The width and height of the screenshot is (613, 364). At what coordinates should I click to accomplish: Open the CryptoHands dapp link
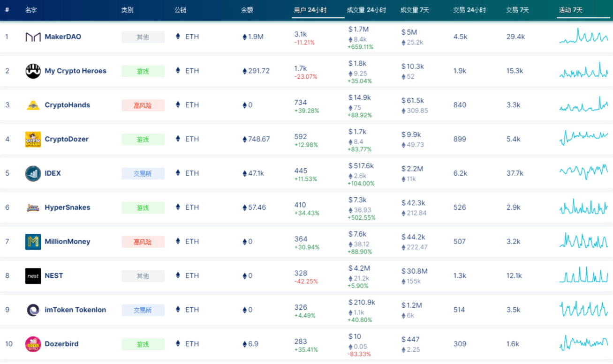tap(67, 105)
